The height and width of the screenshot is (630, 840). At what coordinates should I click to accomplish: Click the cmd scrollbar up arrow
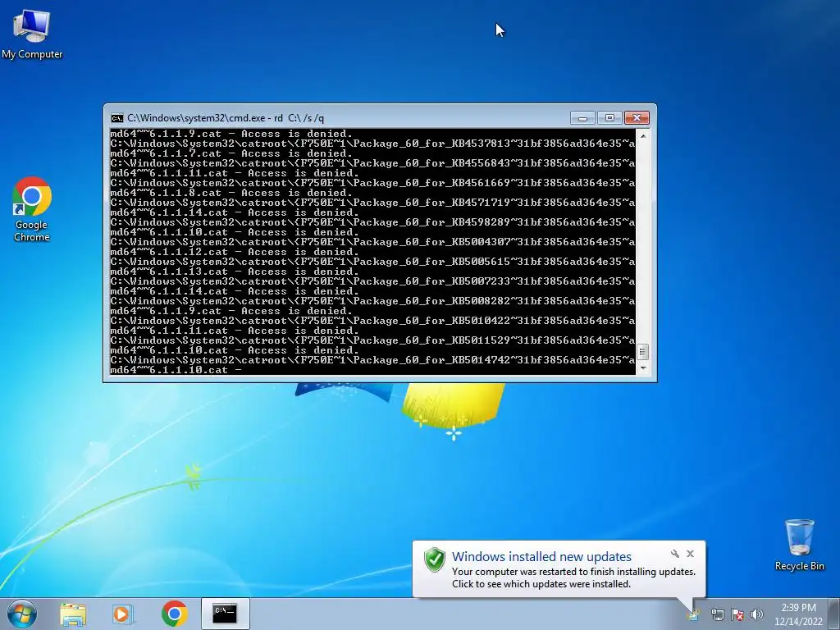coord(643,136)
